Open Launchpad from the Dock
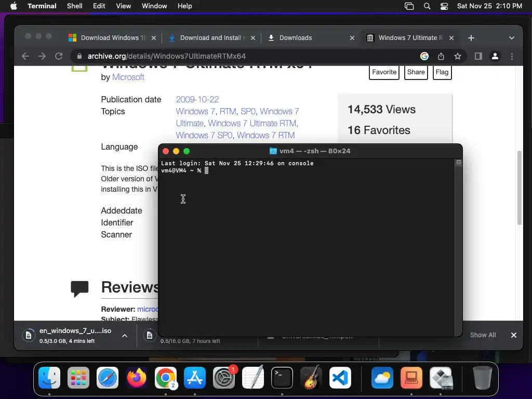This screenshot has width=532, height=399. click(x=78, y=378)
